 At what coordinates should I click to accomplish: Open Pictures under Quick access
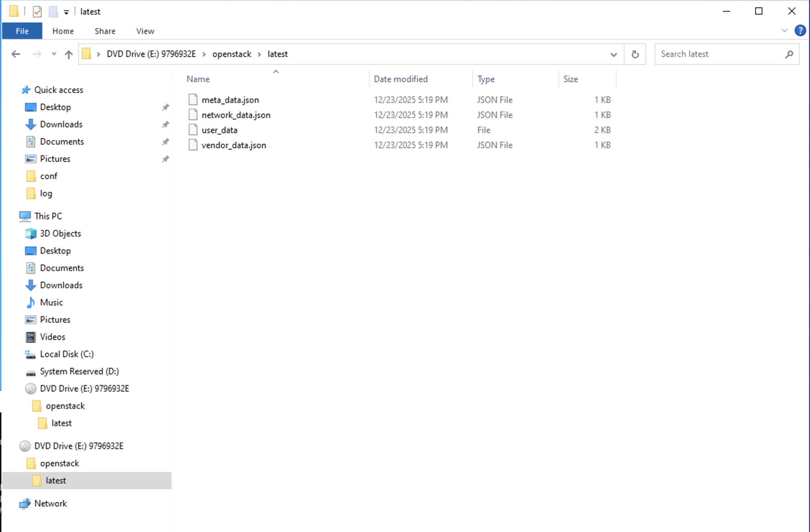(x=55, y=159)
